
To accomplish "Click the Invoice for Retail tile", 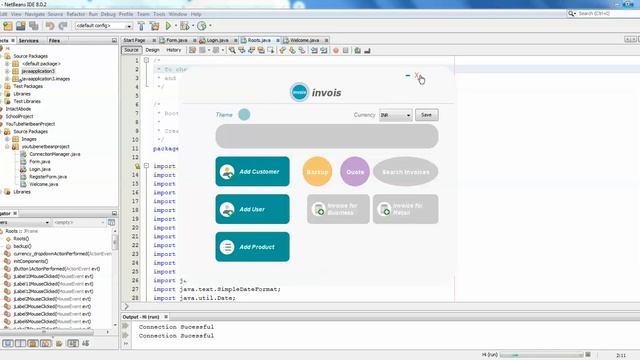I will coord(405,209).
